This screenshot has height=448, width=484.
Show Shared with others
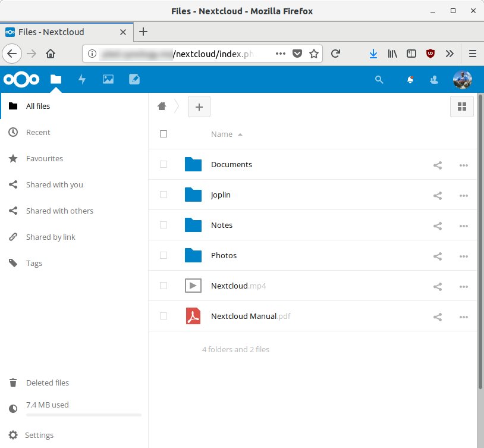point(74,211)
